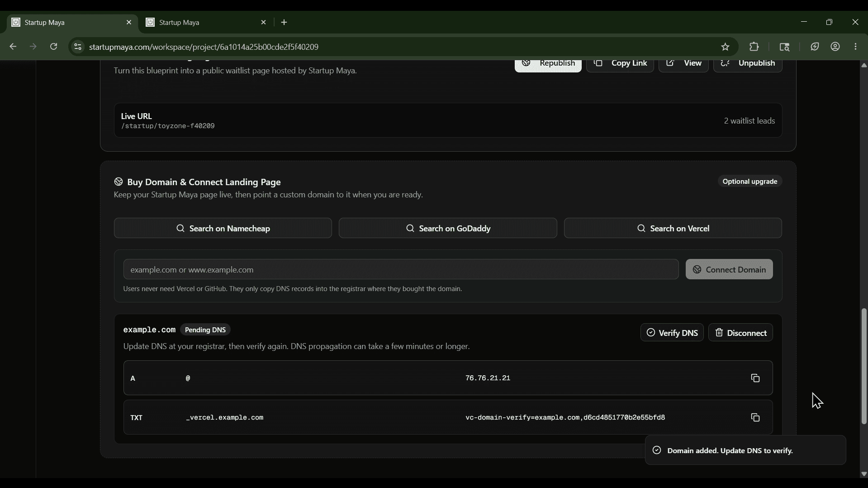Click the scrollbar down arrow
This screenshot has height=488, width=868.
(x=863, y=474)
